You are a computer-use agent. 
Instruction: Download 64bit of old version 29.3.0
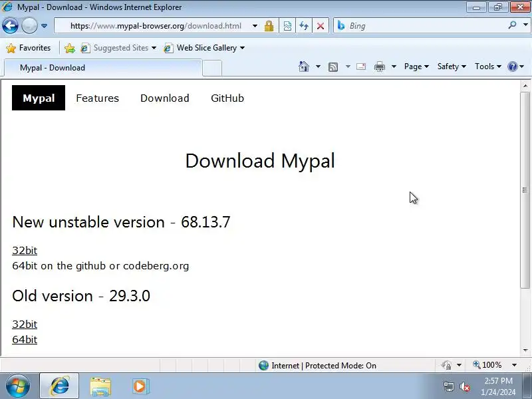[25, 340]
